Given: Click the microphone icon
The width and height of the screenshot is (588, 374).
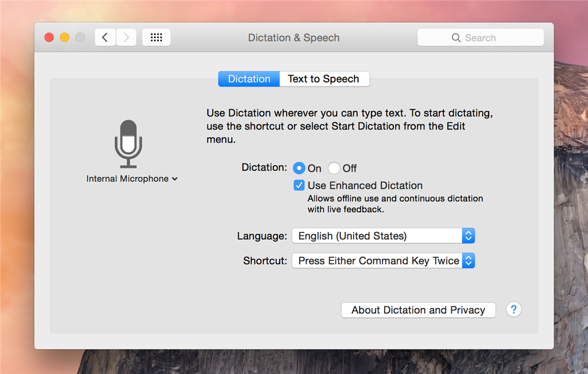Looking at the screenshot, I should 128,144.
